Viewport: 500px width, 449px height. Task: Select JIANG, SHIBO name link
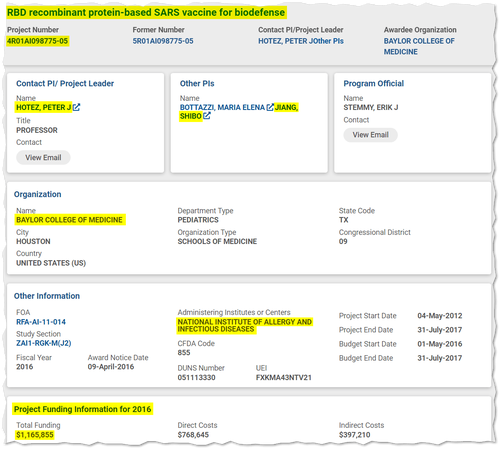pyautogui.click(x=239, y=112)
